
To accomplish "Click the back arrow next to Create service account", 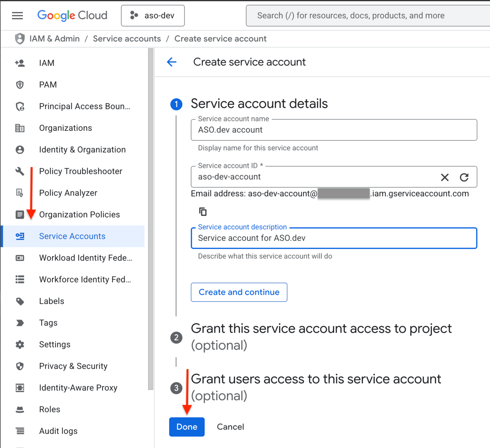I will (171, 62).
